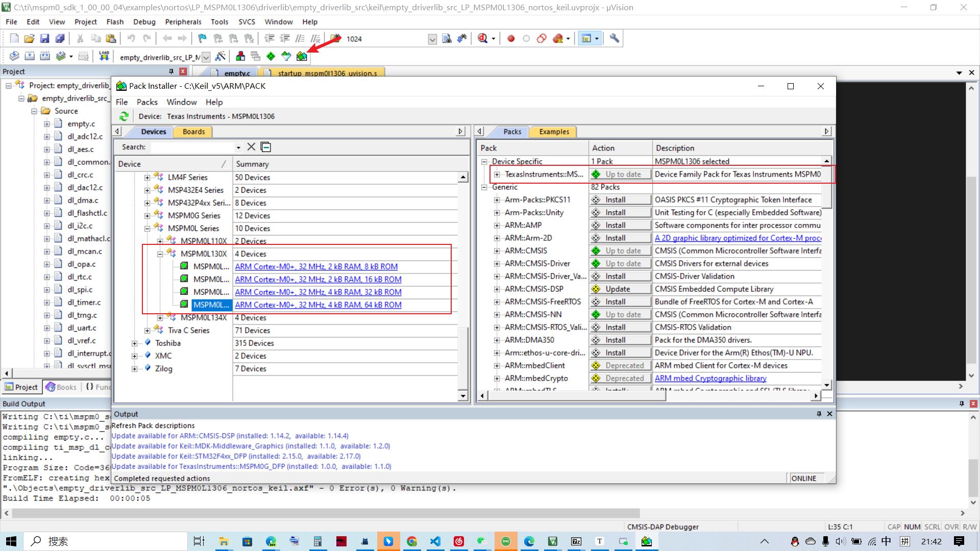Open configuration wrench icon in toolbar
980x551 pixels.
click(615, 39)
